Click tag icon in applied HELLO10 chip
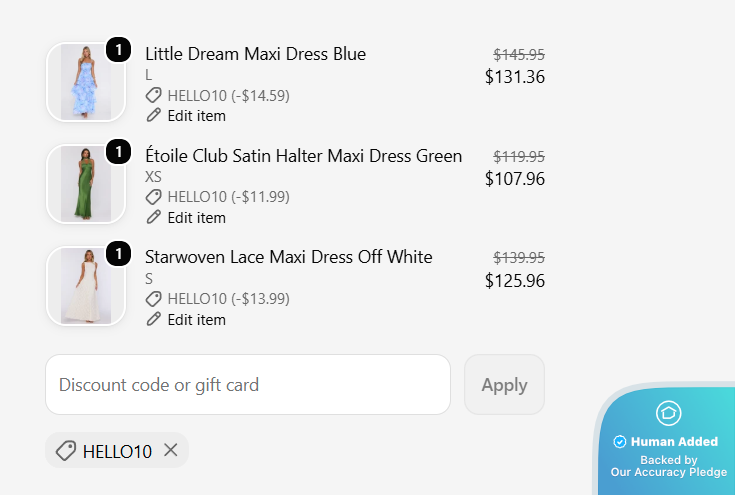Image resolution: width=735 pixels, height=495 pixels. tap(66, 451)
